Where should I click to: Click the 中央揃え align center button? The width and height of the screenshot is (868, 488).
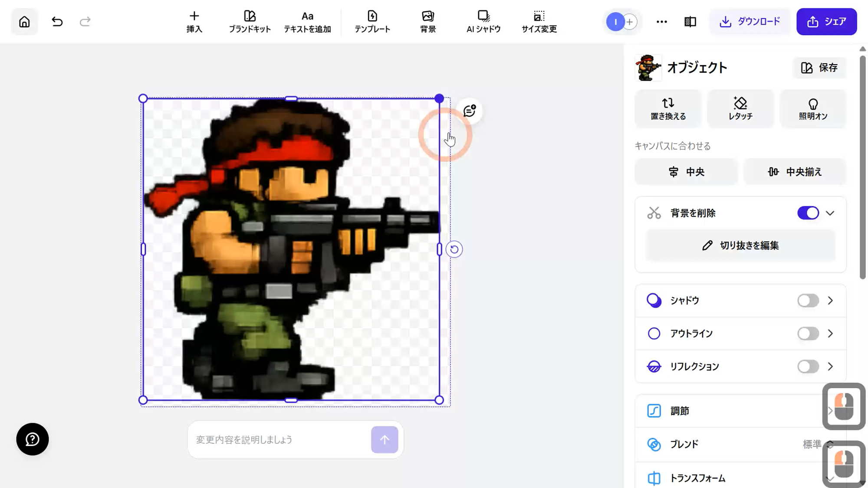(x=795, y=172)
